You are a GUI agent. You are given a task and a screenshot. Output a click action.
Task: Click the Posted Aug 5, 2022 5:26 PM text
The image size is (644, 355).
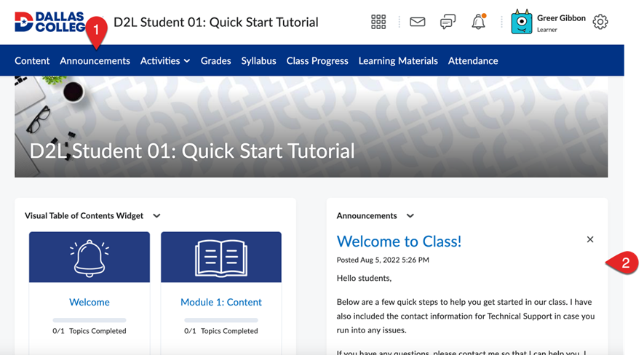click(x=383, y=260)
